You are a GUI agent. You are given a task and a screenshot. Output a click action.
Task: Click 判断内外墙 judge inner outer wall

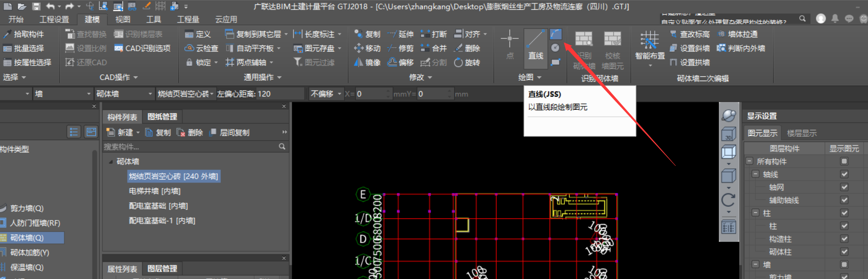click(741, 48)
